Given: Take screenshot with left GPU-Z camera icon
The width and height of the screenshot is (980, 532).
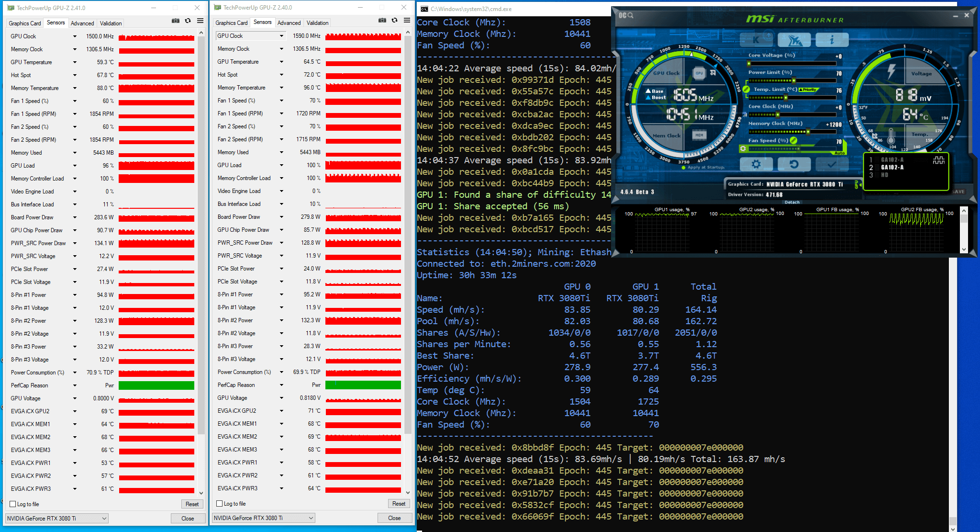Looking at the screenshot, I should click(x=176, y=21).
